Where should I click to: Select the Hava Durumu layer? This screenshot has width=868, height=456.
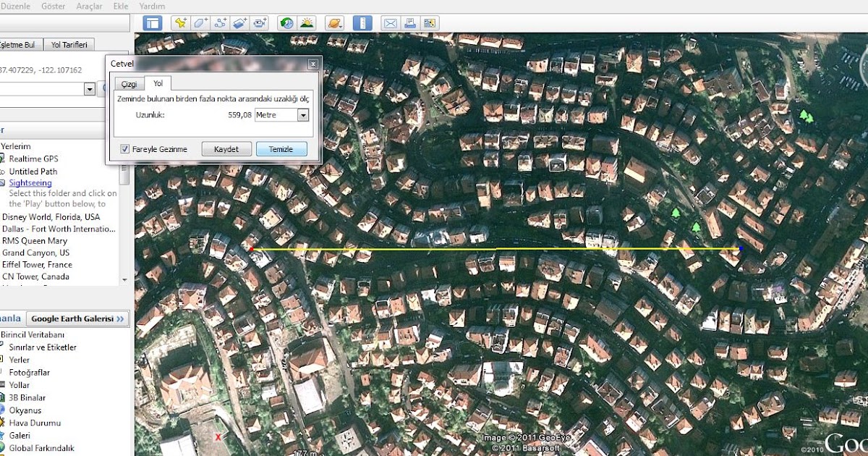click(35, 423)
